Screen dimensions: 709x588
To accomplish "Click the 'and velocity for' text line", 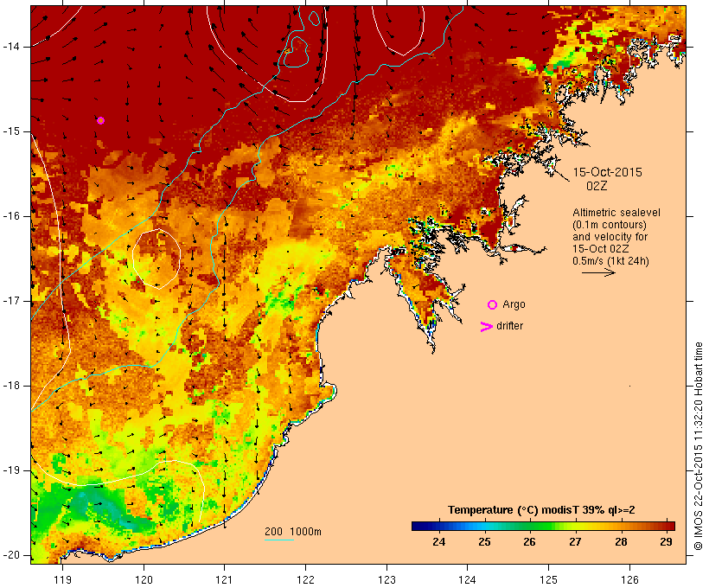I will point(610,237).
